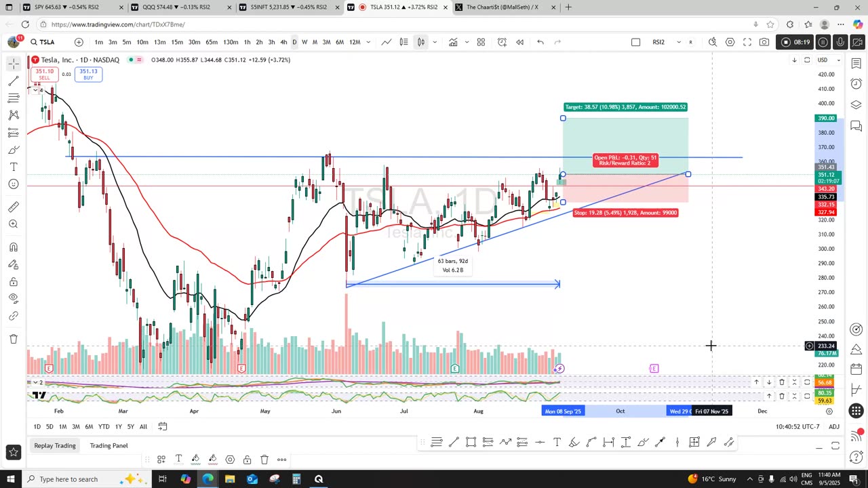The height and width of the screenshot is (488, 868).
Task: Start bar replay with the rewind icon
Action: point(519,42)
